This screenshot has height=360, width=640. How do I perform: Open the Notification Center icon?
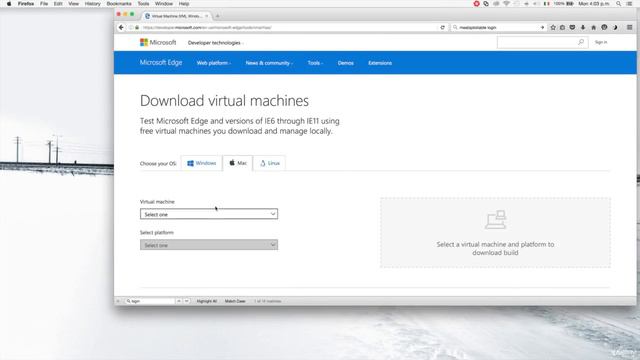click(630, 4)
